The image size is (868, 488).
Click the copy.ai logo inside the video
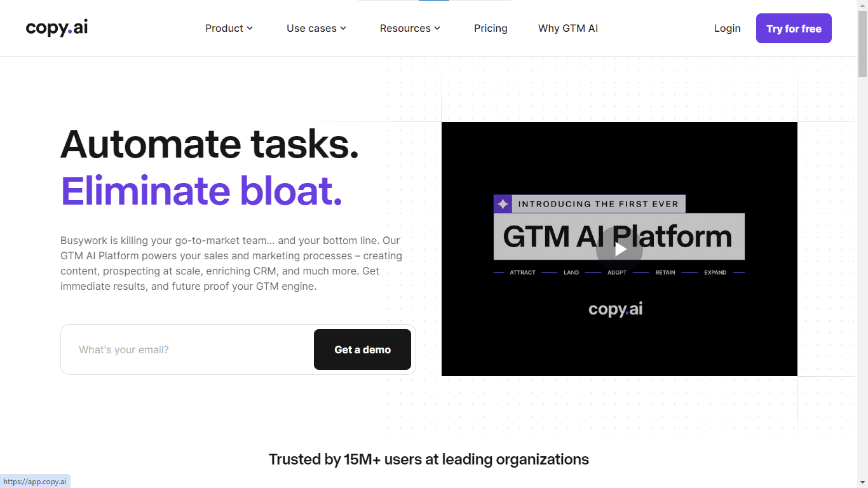615,309
